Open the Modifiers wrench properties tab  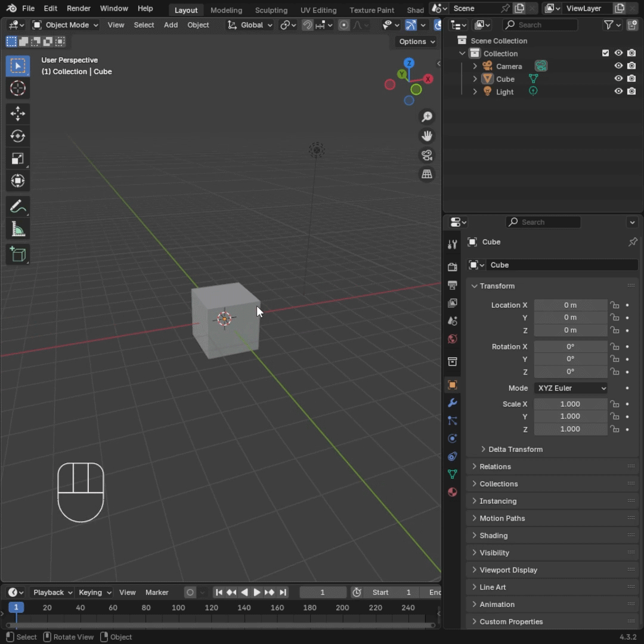(x=453, y=403)
